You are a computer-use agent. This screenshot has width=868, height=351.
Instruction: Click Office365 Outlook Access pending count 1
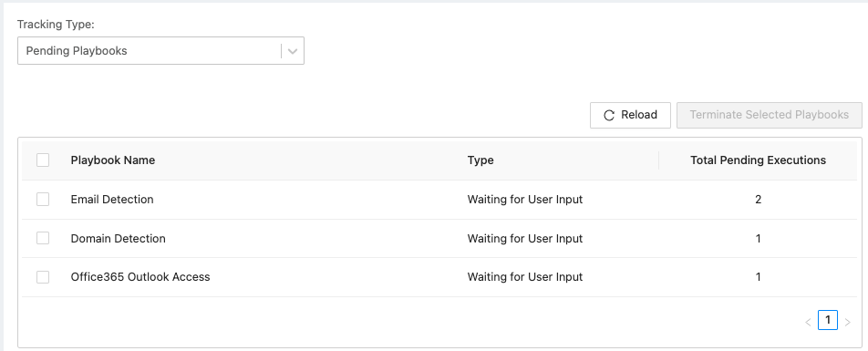758,277
